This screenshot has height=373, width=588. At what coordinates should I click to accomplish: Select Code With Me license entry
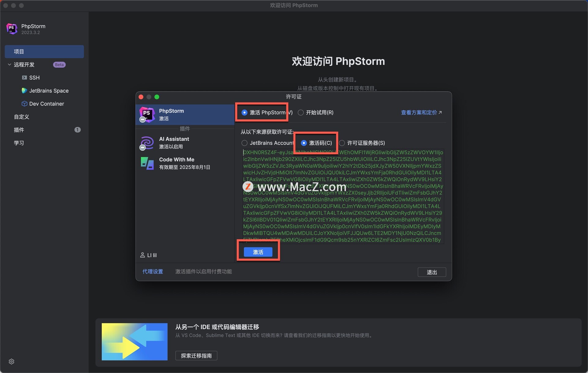(185, 163)
